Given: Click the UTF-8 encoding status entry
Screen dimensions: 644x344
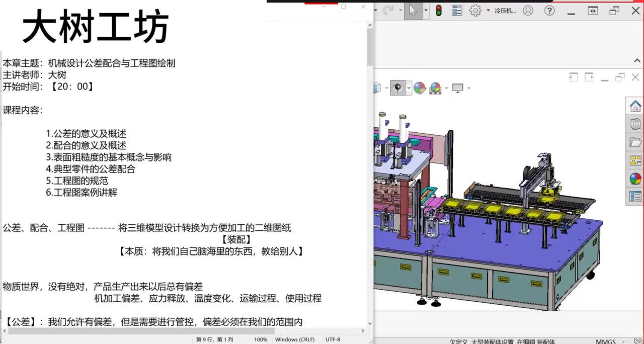Looking at the screenshot, I should pyautogui.click(x=333, y=339).
